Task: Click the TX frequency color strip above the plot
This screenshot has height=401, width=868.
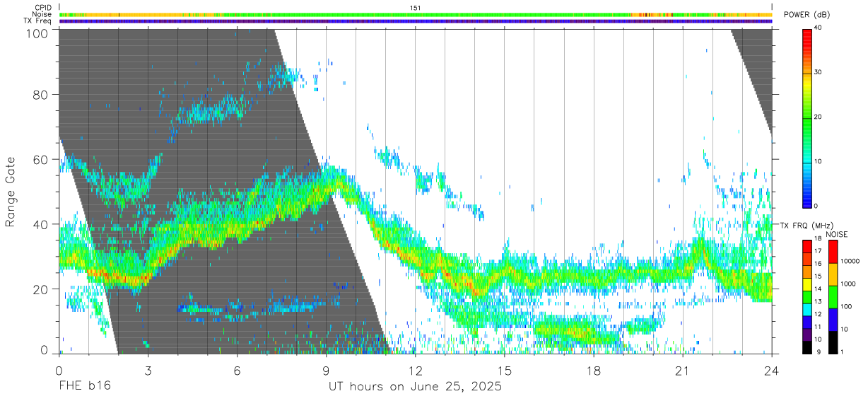Action: (x=416, y=21)
